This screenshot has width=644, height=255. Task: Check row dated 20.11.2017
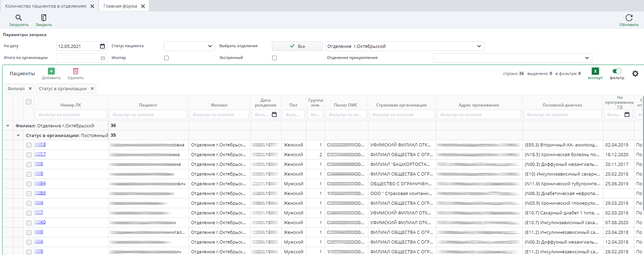(29, 164)
